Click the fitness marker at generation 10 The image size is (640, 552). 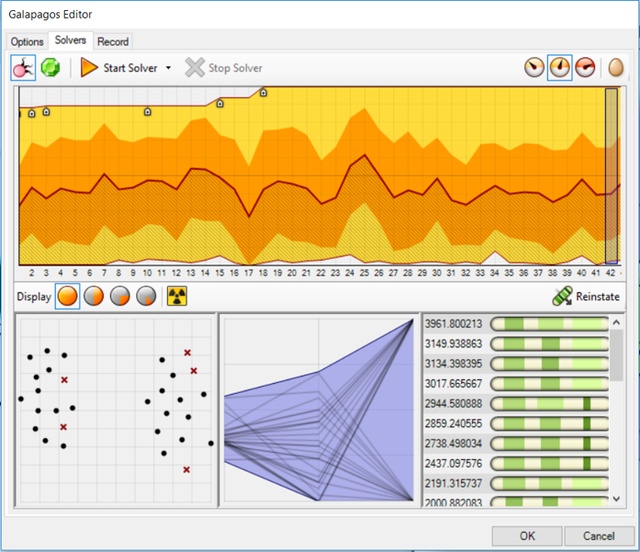click(x=147, y=111)
